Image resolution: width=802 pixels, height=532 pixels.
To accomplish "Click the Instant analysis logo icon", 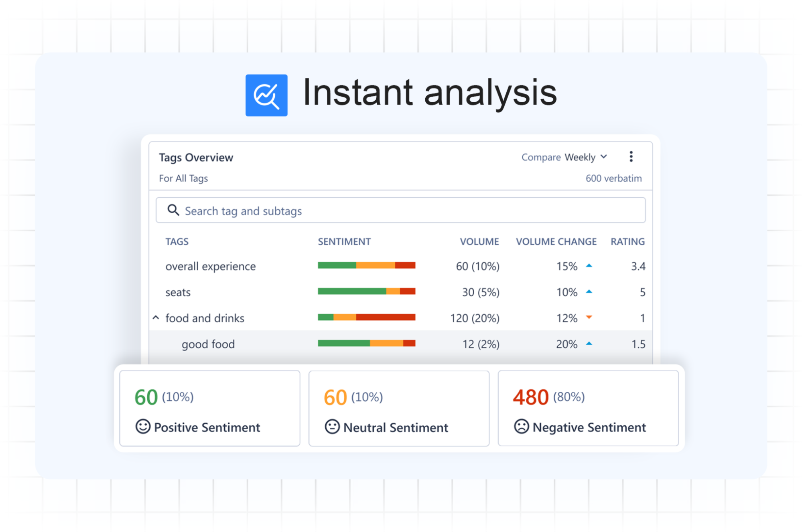I will (266, 94).
